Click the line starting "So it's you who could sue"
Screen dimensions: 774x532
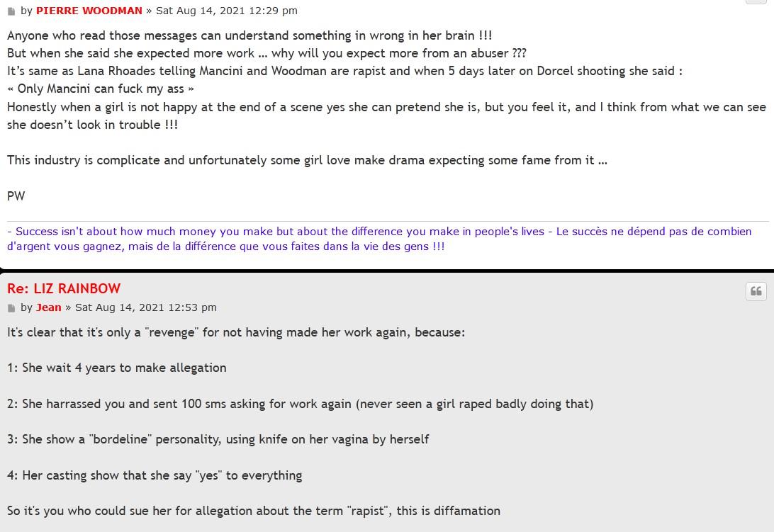[254, 511]
